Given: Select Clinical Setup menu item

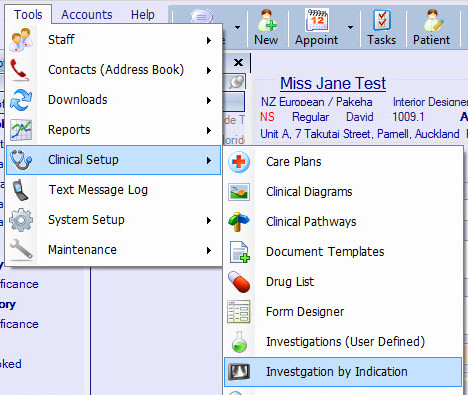Looking at the screenshot, I should pos(113,160).
